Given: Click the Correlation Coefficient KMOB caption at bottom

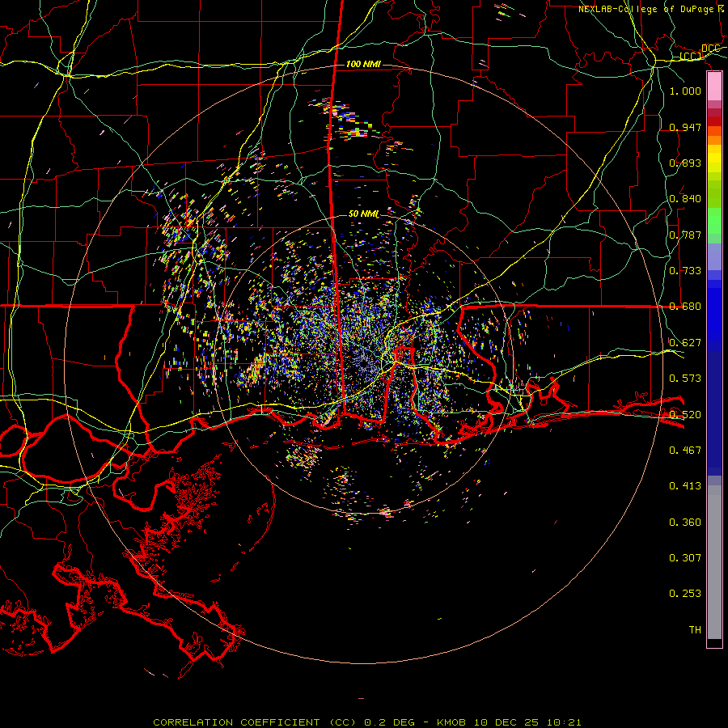Looking at the screenshot, I should [367, 722].
